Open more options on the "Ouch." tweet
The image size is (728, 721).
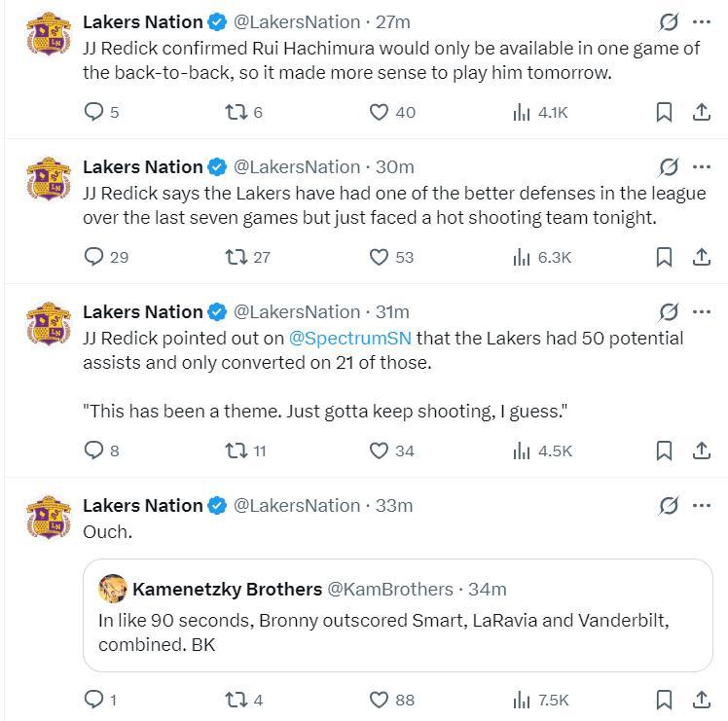(702, 505)
